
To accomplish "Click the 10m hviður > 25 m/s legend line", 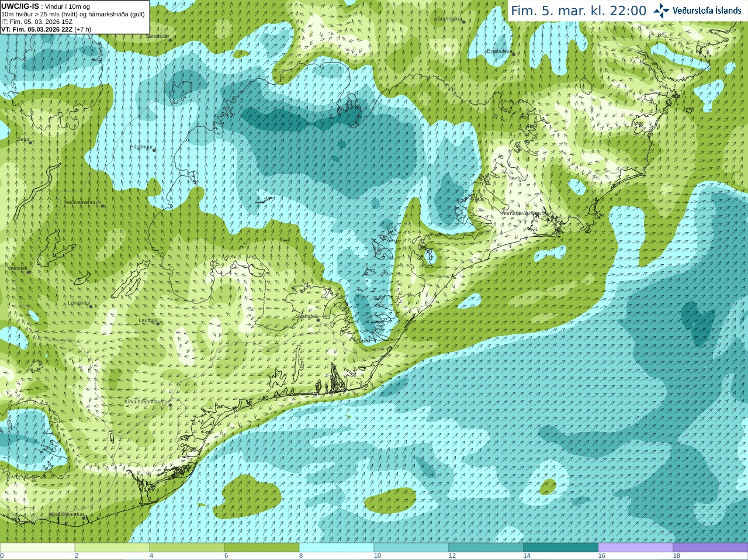I will [73, 14].
